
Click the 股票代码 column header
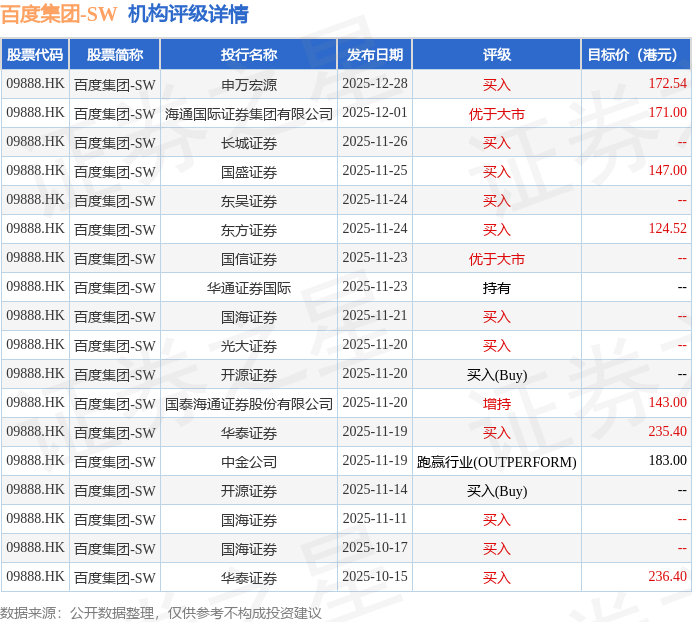35,54
